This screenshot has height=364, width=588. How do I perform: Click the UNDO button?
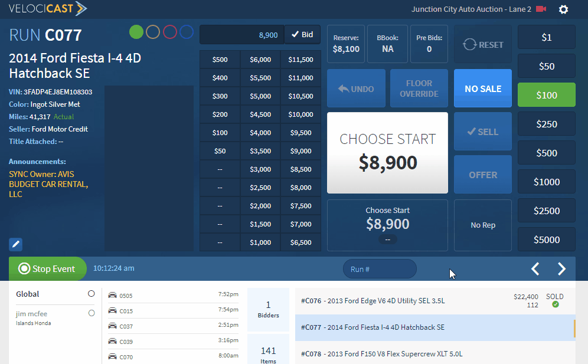[356, 88]
